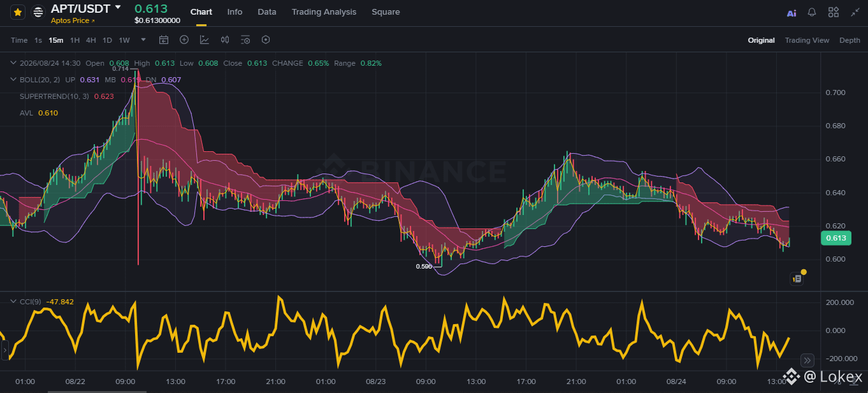Open the AI assistant icon
The width and height of the screenshot is (868, 393).
pos(792,13)
